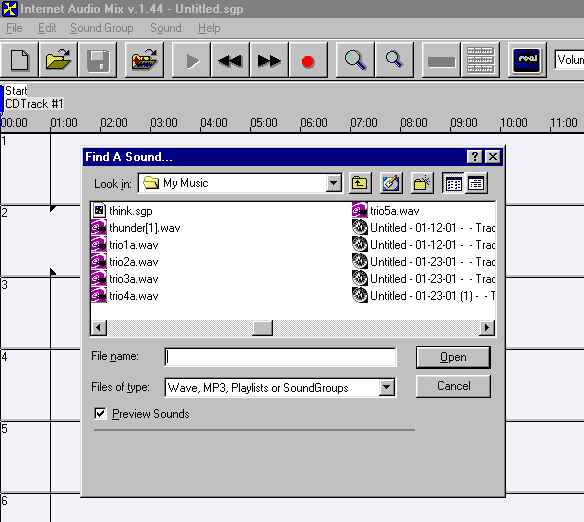This screenshot has height=522, width=584.
Task: Select the thunder[1].wav file
Action: coord(136,228)
